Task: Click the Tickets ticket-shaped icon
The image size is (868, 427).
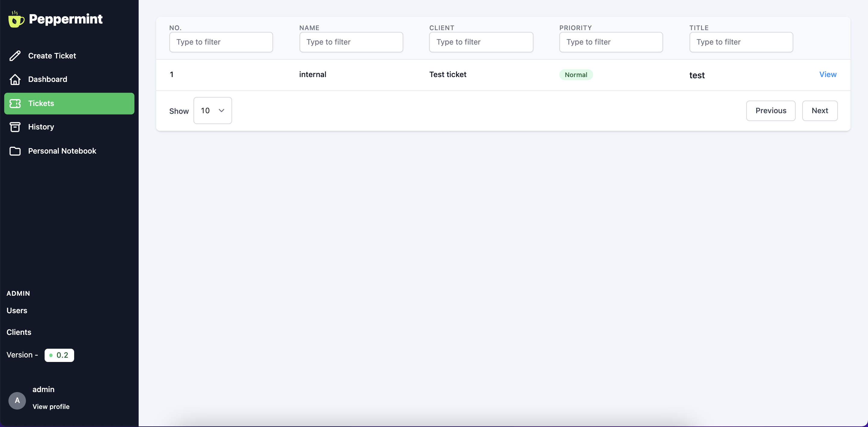Action: click(15, 103)
